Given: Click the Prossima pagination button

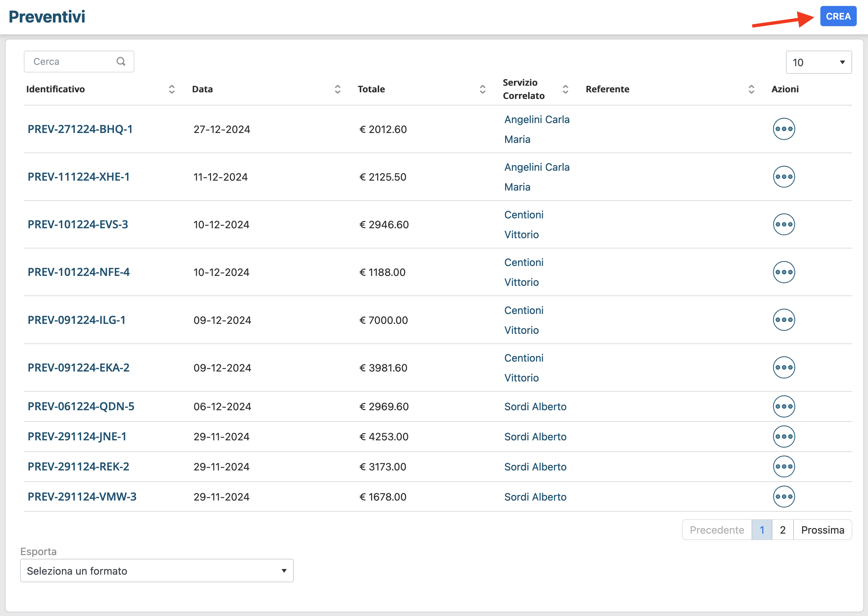Looking at the screenshot, I should 822,530.
